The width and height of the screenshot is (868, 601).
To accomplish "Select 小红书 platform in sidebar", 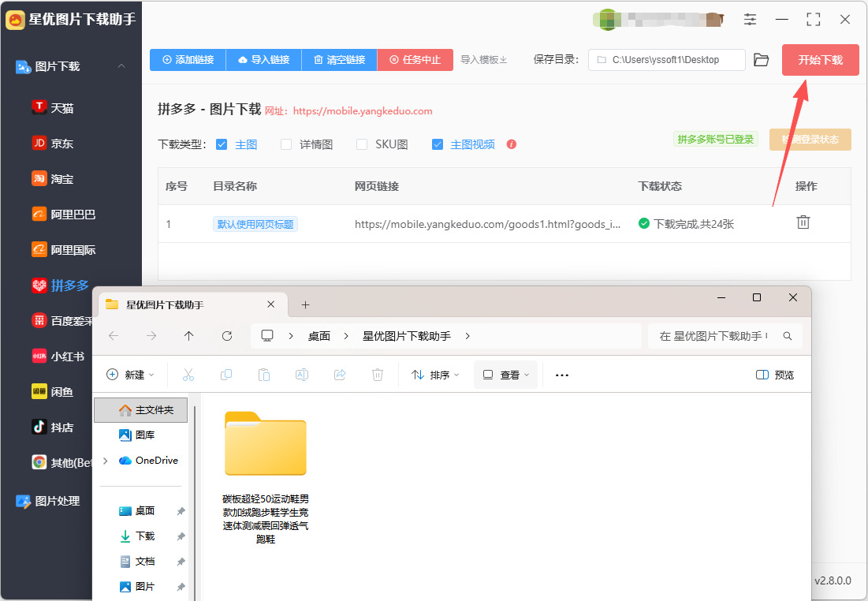I will click(x=58, y=356).
